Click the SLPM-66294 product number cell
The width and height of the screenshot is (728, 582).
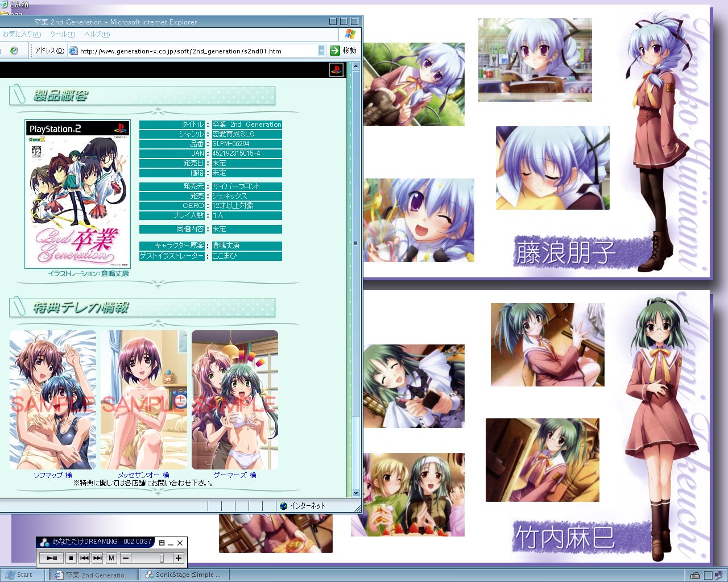pos(247,144)
